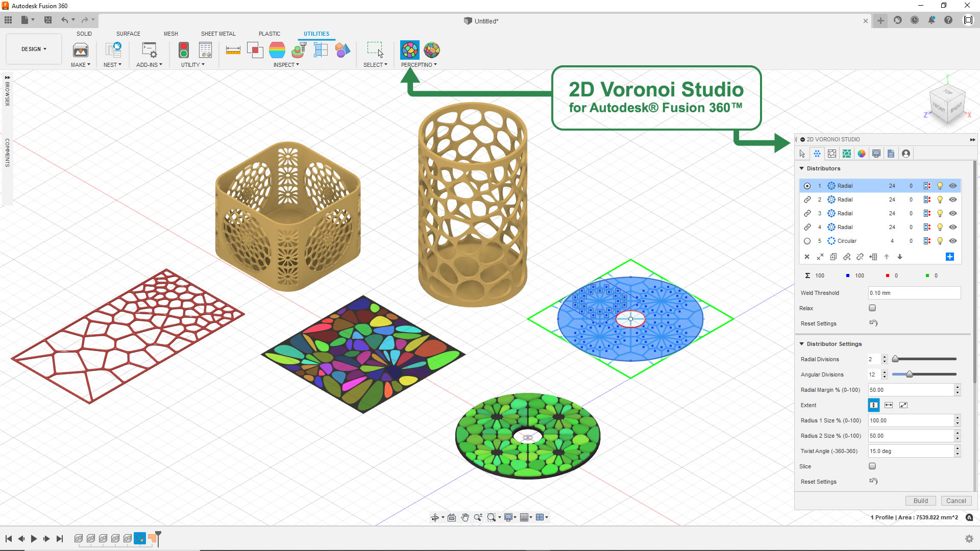980x551 pixels.
Task: Hide distributor 3 using its eye icon
Action: click(x=952, y=213)
